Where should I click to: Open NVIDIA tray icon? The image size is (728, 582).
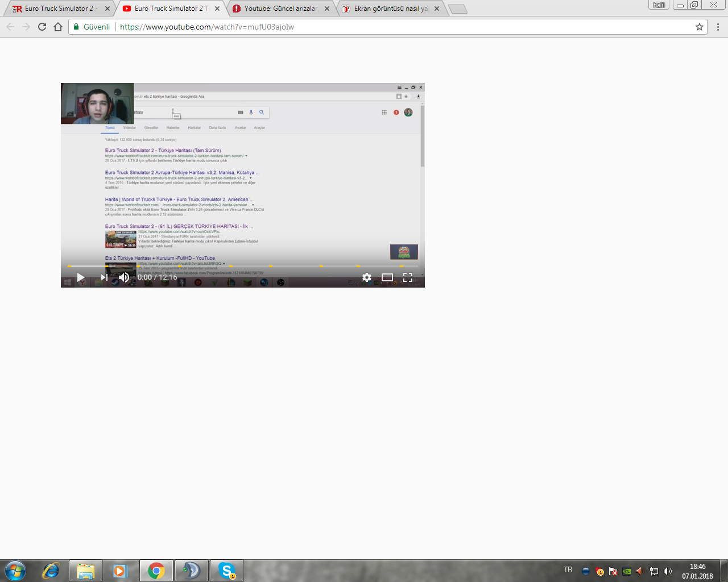click(627, 571)
